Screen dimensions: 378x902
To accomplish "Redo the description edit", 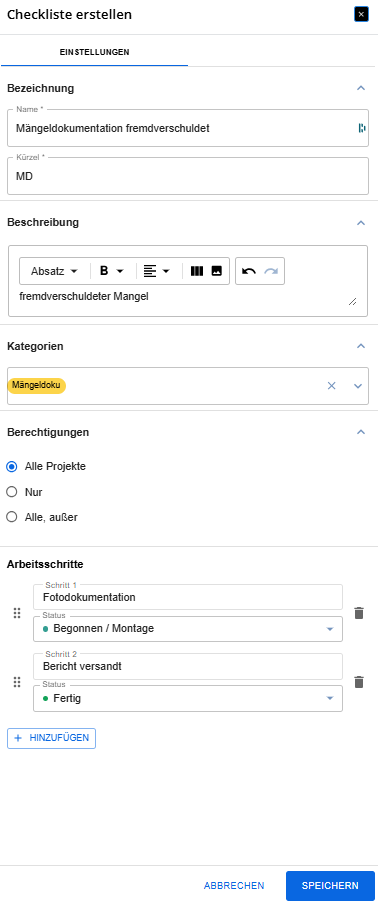I will tap(271, 271).
